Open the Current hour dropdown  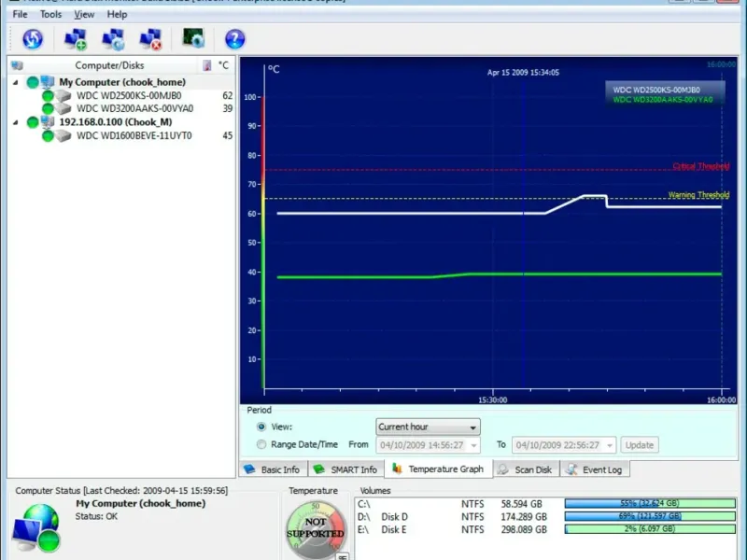(428, 427)
